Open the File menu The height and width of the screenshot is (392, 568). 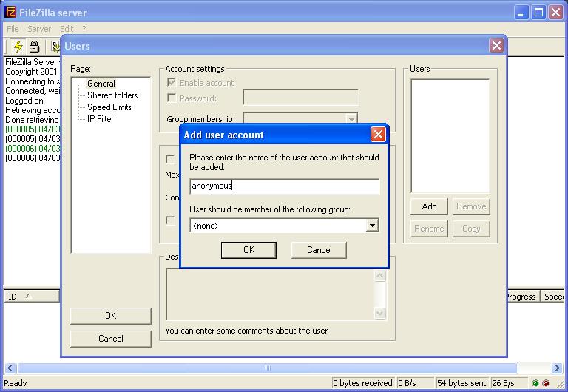13,29
